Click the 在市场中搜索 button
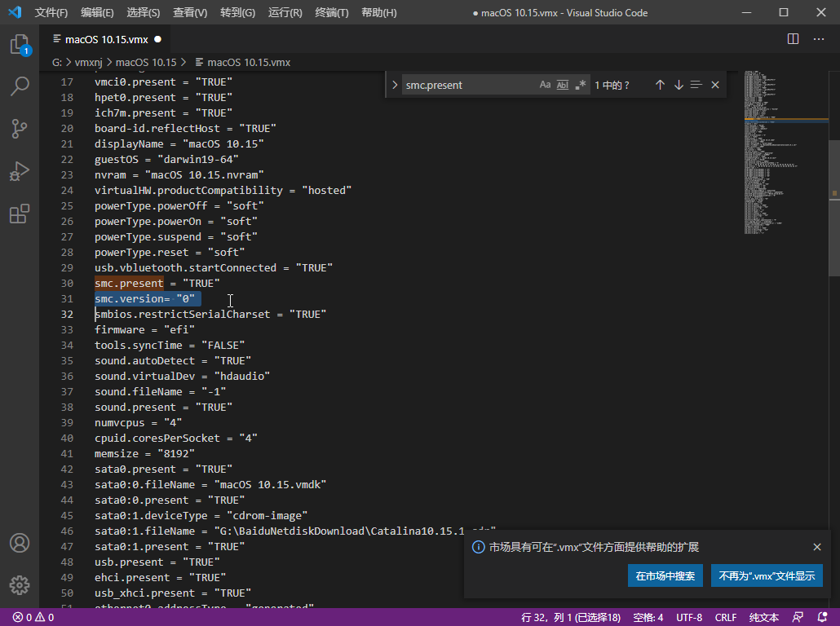The height and width of the screenshot is (626, 840). point(665,575)
